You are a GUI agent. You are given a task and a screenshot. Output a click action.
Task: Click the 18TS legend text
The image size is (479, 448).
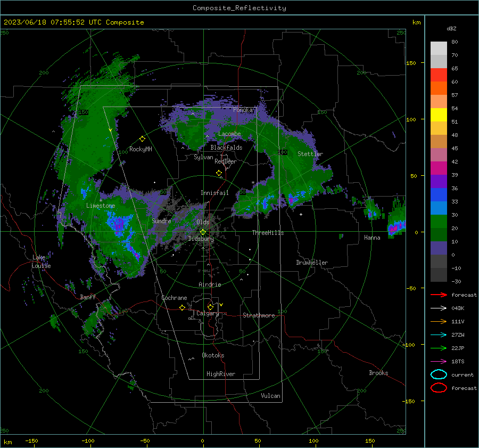tap(458, 362)
